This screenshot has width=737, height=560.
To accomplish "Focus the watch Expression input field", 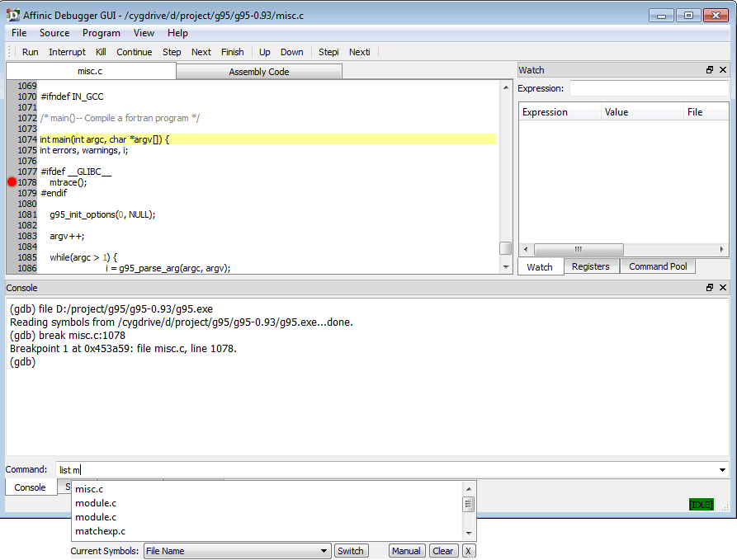I will click(x=650, y=88).
